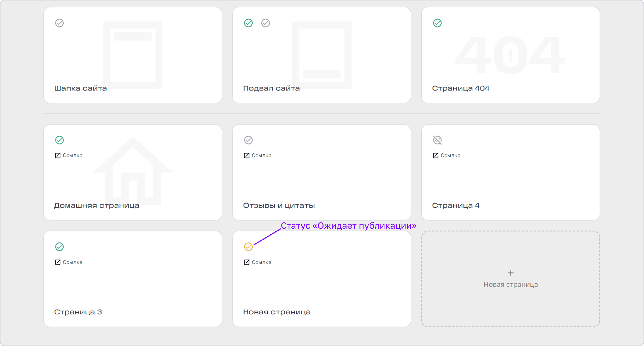The height and width of the screenshot is (346, 644).
Task: Click the gray status icon on Отзывы и цитаты card
Action: (248, 140)
